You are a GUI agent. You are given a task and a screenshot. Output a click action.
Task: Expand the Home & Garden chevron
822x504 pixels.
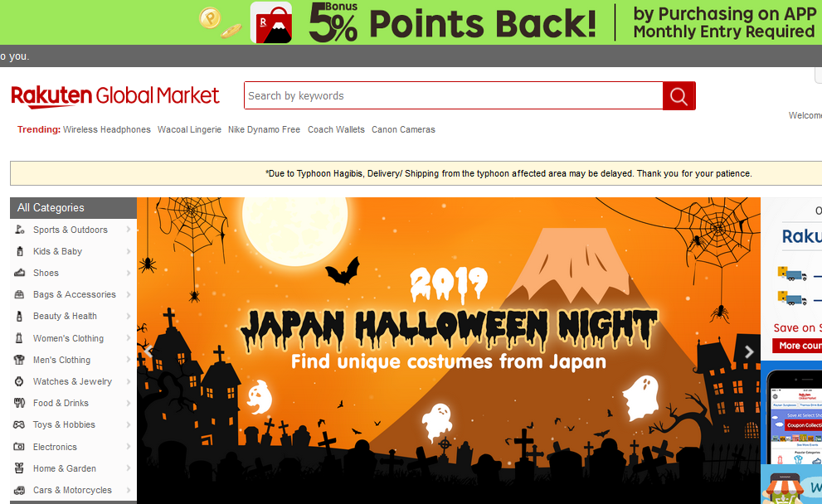tap(129, 468)
